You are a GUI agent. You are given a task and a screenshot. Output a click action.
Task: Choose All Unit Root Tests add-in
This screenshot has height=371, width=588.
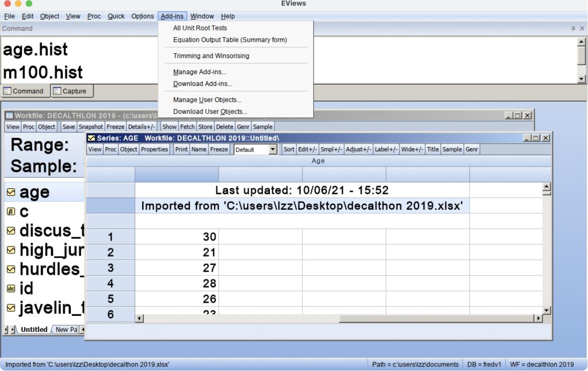[x=200, y=28]
